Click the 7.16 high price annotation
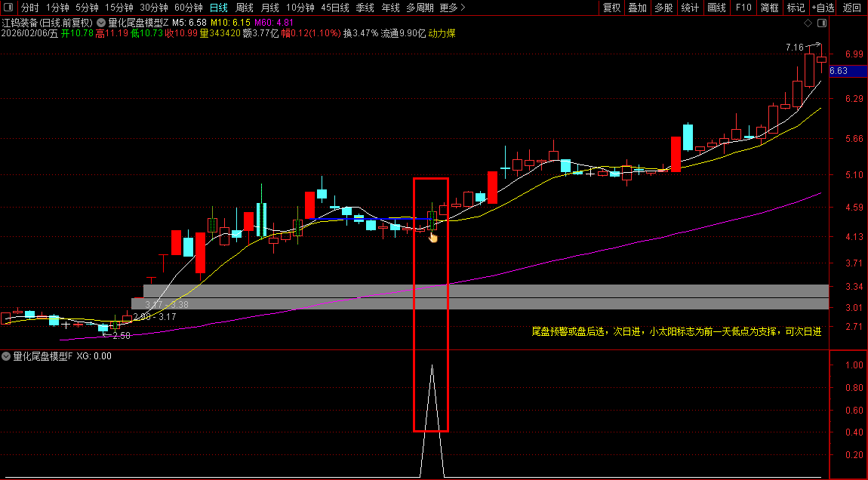Image resolution: width=868 pixels, height=480 pixels. 794,48
